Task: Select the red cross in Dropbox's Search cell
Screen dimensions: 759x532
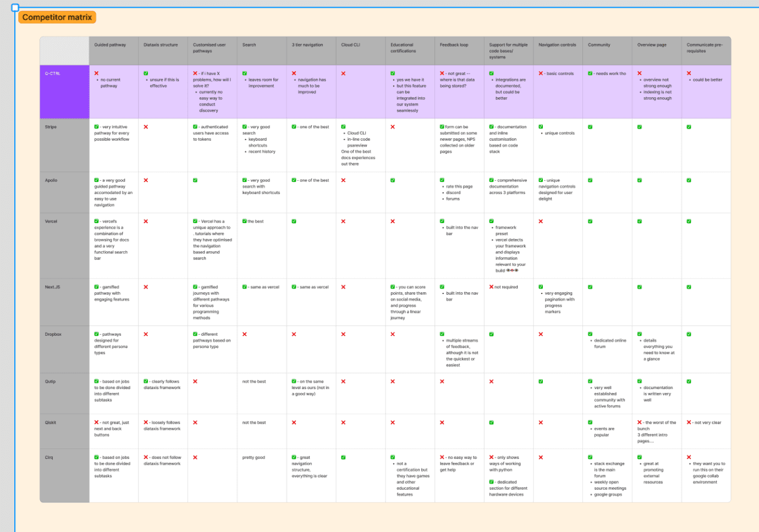Action: click(x=245, y=334)
